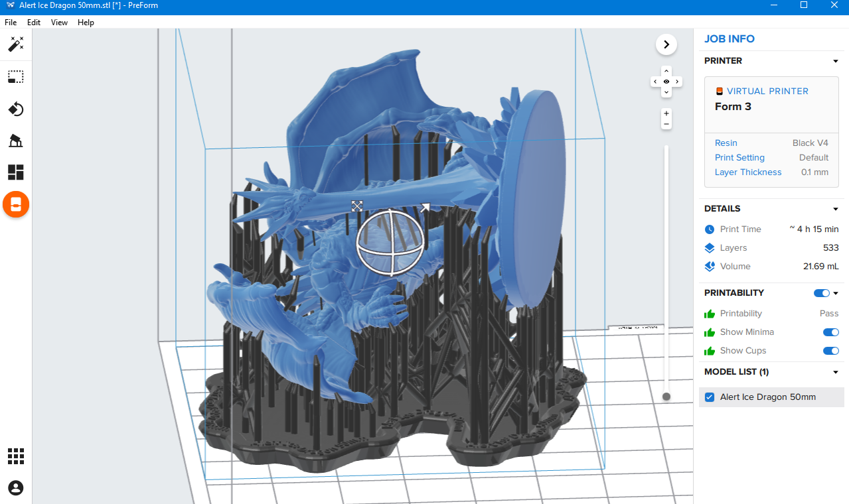The width and height of the screenshot is (849, 504).
Task: Minimize the PreForm window
Action: coord(773,5)
